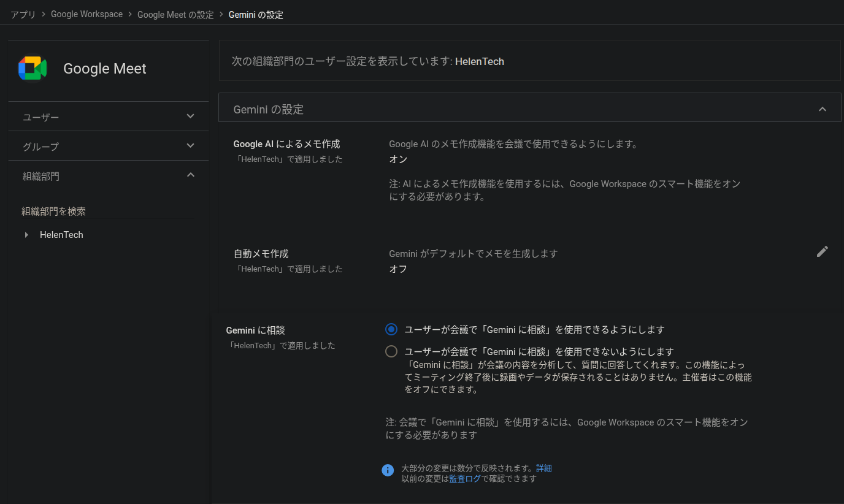
Task: Expand HelenTech tree triangle
Action: pyautogui.click(x=26, y=235)
